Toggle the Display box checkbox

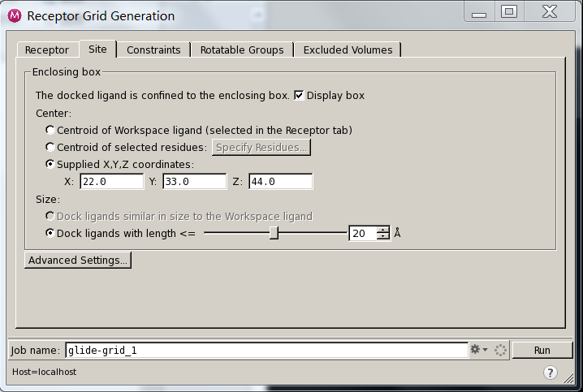[299, 96]
